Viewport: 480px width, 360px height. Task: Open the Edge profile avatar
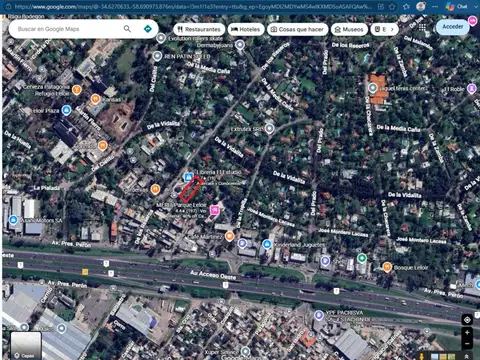421,6
